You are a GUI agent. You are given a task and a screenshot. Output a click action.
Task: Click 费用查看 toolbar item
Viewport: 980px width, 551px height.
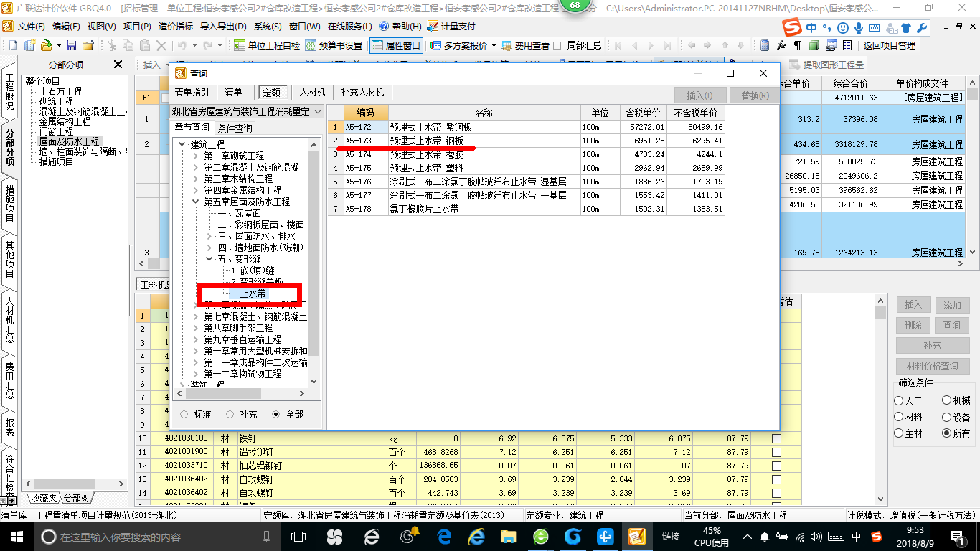coord(525,45)
